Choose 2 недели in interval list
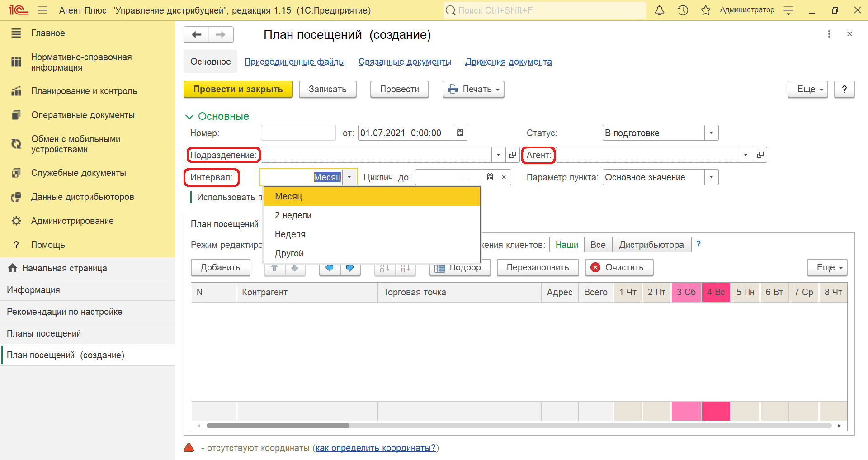Image resolution: width=868 pixels, height=460 pixels. click(372, 215)
